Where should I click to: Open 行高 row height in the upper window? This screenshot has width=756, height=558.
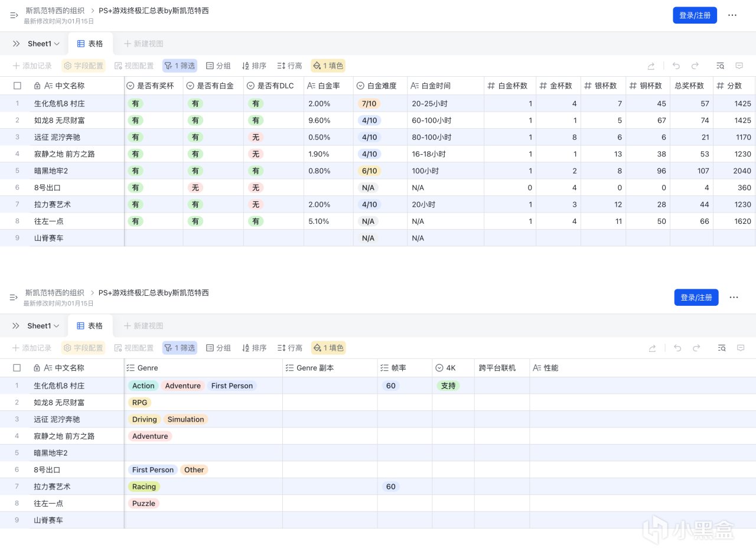coord(290,66)
